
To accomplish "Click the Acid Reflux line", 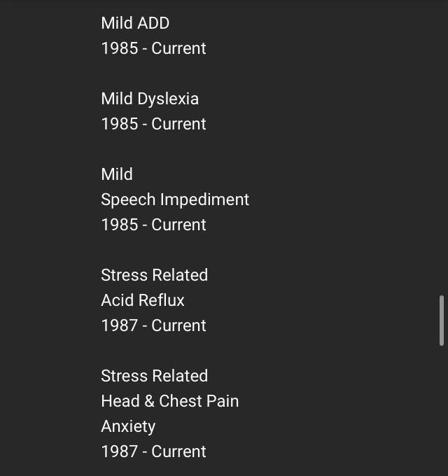I will click(143, 300).
